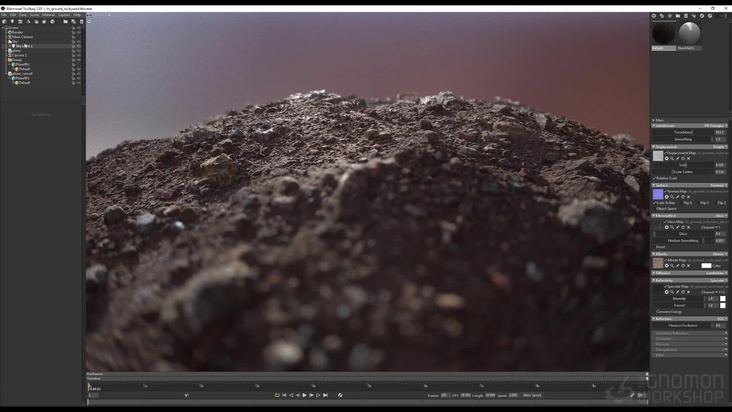Image resolution: width=732 pixels, height=412 pixels.
Task: Click the Albedo Color white swatch
Action: 706,265
